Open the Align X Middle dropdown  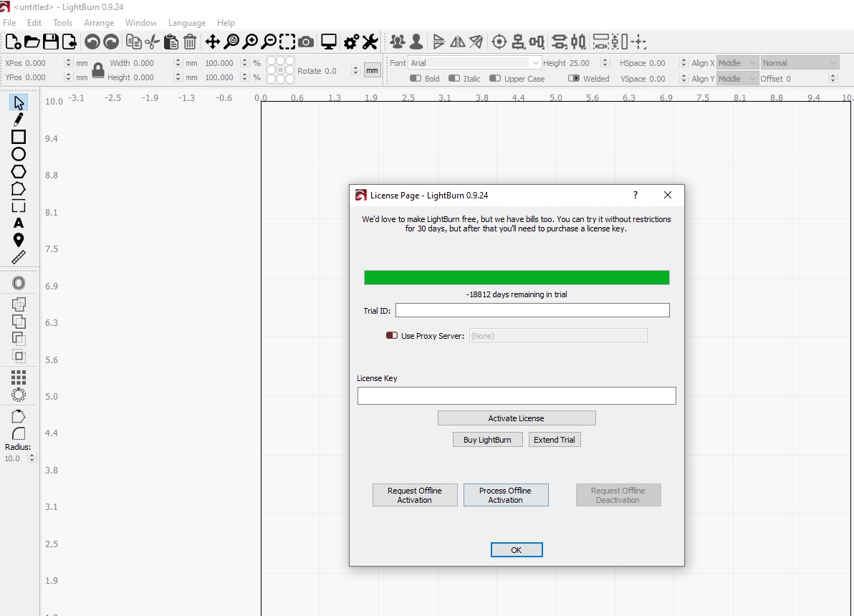tap(737, 62)
